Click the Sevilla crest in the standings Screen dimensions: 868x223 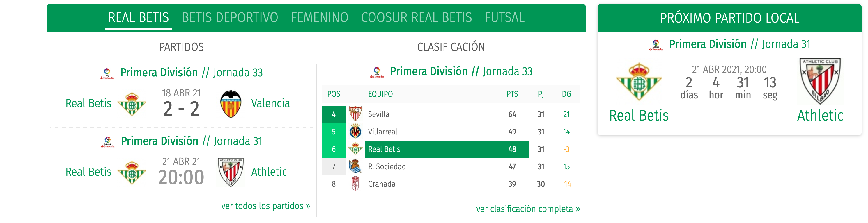[355, 114]
